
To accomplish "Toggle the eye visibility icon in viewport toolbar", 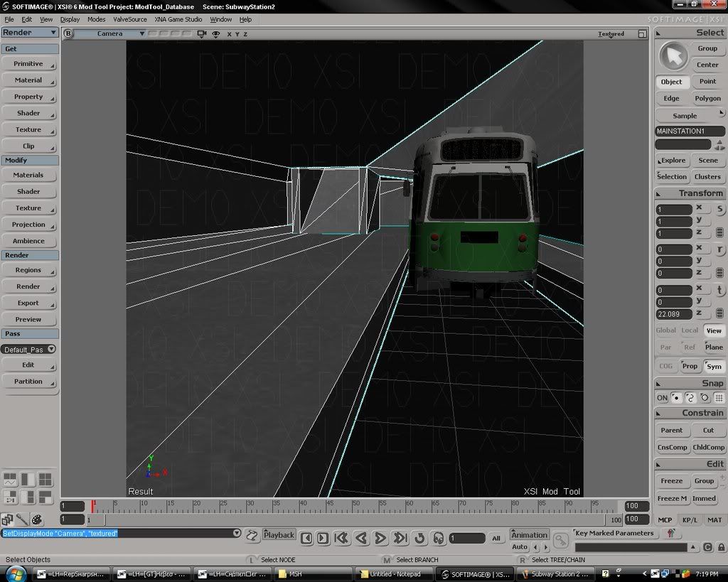I will [x=216, y=34].
